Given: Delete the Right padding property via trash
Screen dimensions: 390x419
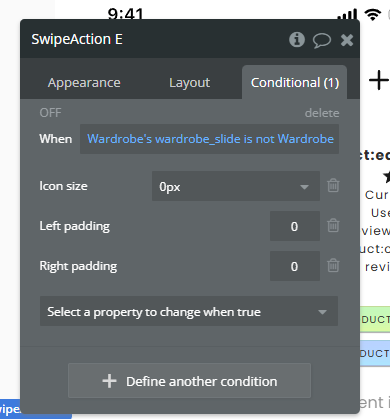Looking at the screenshot, I should tap(333, 265).
